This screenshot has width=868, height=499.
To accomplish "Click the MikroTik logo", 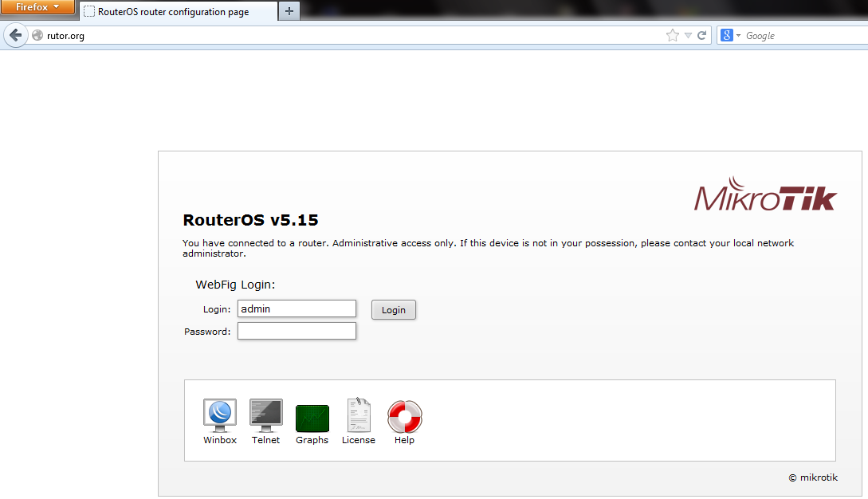I will point(766,194).
